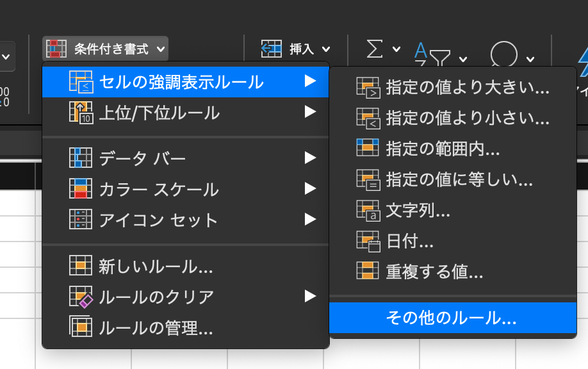Click the 文字列 text icon
This screenshot has width=588, height=369.
(368, 211)
